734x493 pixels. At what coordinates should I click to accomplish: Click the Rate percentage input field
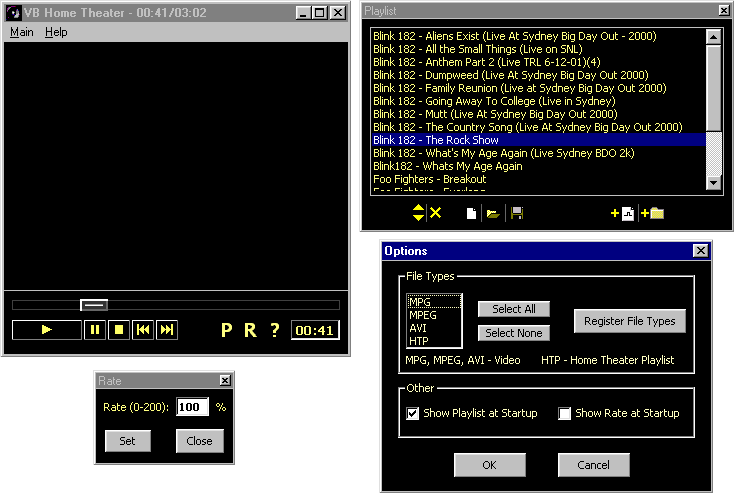tap(192, 407)
